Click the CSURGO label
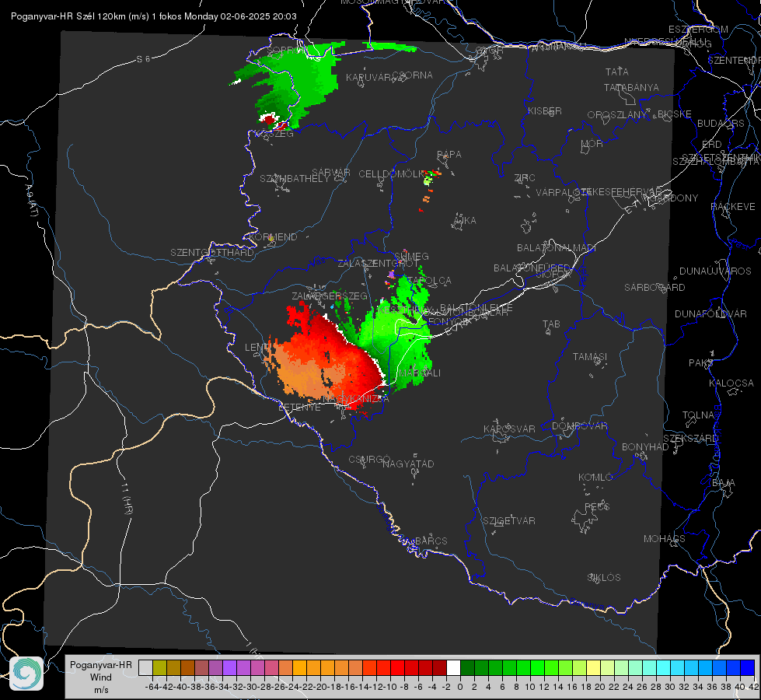761x700 pixels. [369, 460]
